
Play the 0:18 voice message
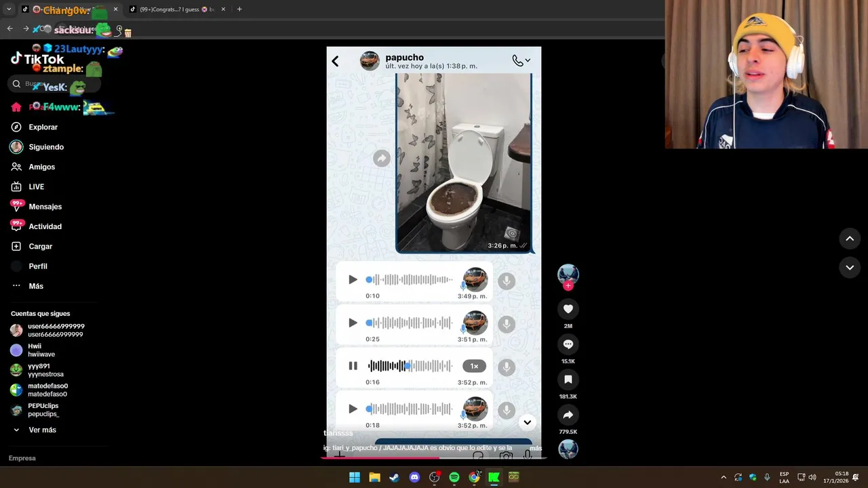(x=353, y=409)
